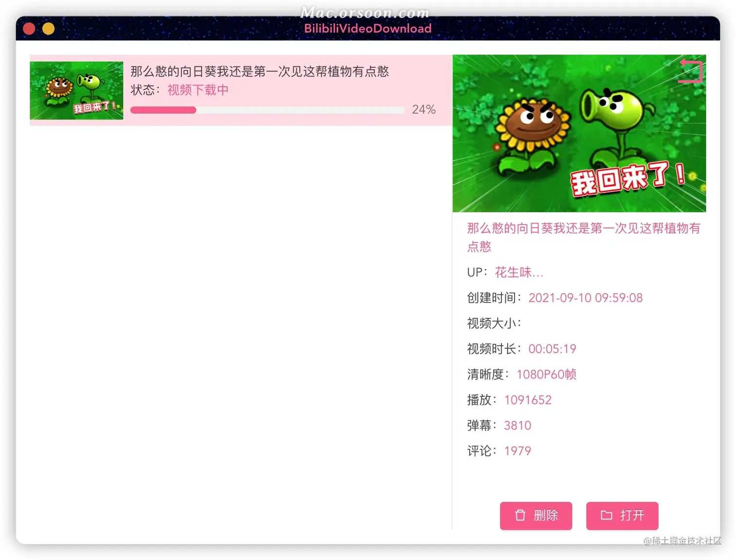The width and height of the screenshot is (736, 560).
Task: Click the 视频大小 label
Action: click(x=494, y=323)
